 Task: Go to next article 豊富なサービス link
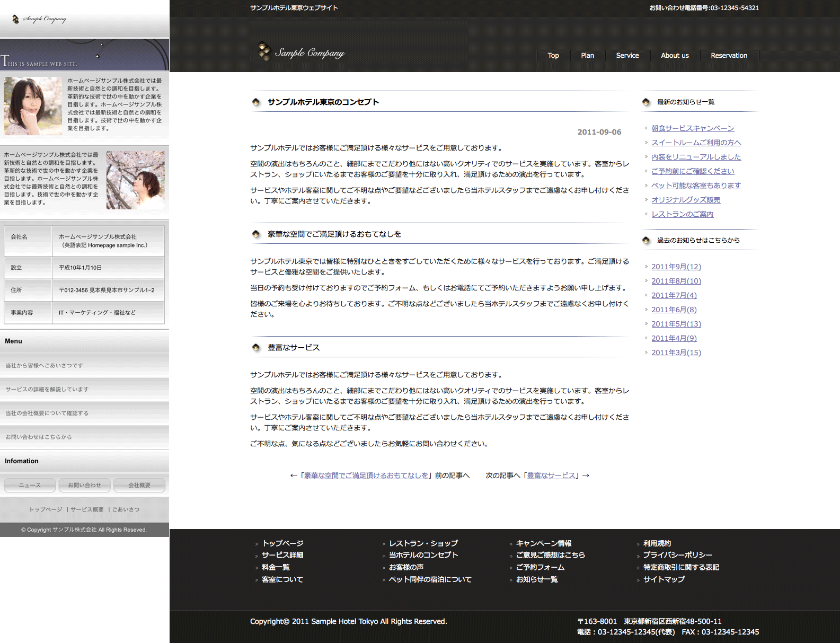pos(551,475)
